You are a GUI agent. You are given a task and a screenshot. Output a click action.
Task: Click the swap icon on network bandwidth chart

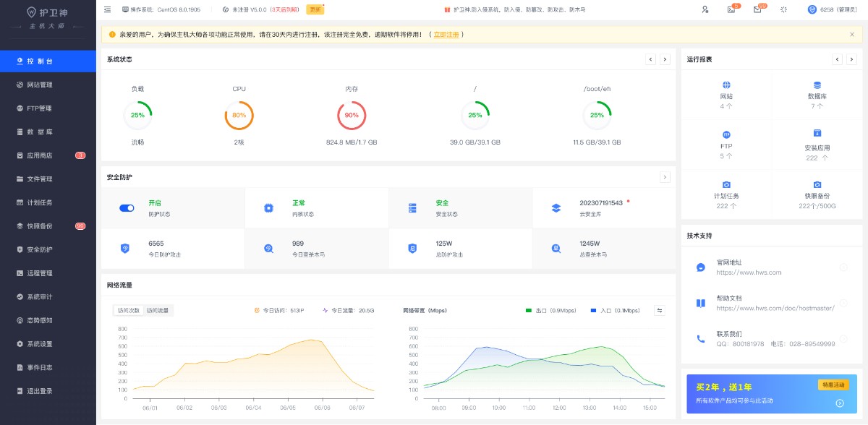(x=660, y=310)
